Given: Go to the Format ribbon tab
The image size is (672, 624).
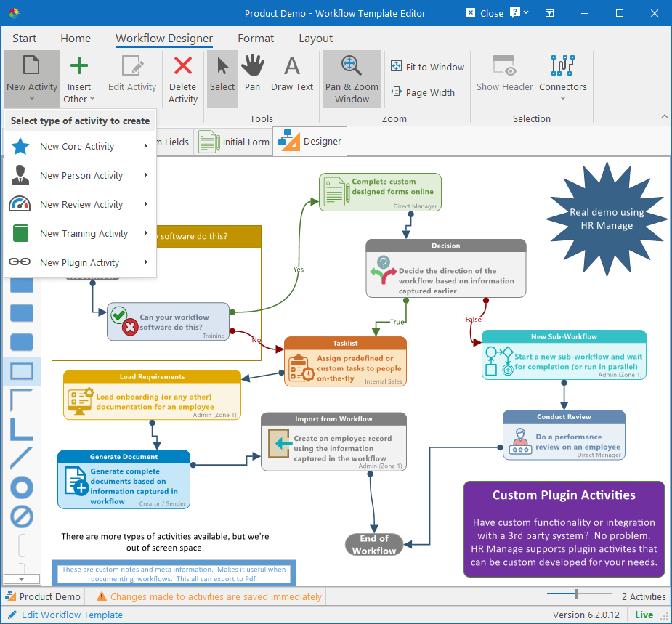Looking at the screenshot, I should click(x=256, y=39).
